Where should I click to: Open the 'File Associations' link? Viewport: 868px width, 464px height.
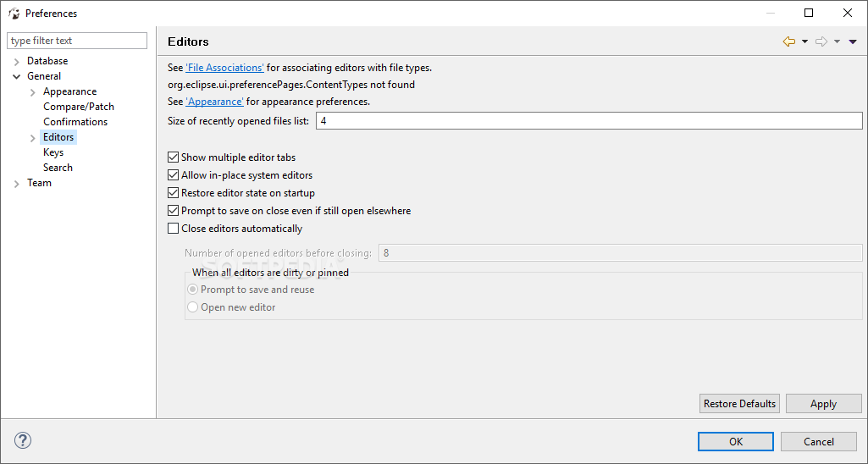click(224, 68)
